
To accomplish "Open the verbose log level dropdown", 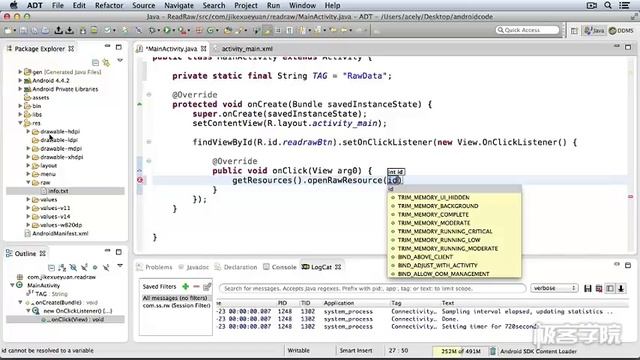I will click(x=554, y=288).
